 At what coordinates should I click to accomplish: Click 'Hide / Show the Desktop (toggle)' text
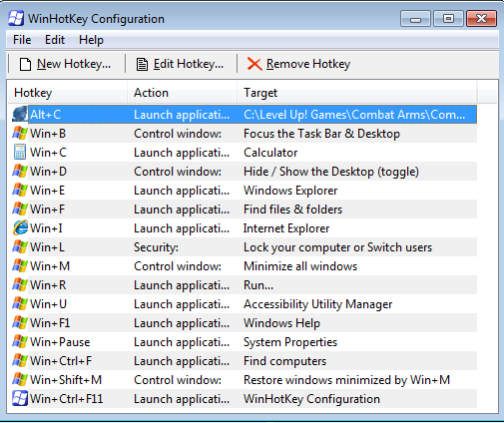pyautogui.click(x=331, y=172)
